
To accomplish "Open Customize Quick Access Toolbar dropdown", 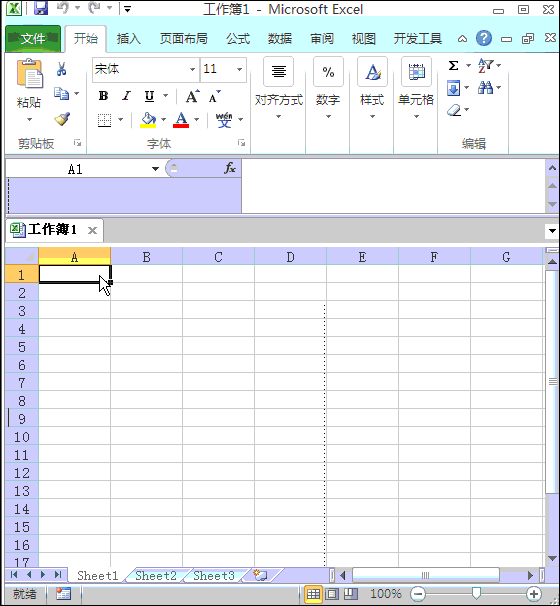I will (x=127, y=9).
